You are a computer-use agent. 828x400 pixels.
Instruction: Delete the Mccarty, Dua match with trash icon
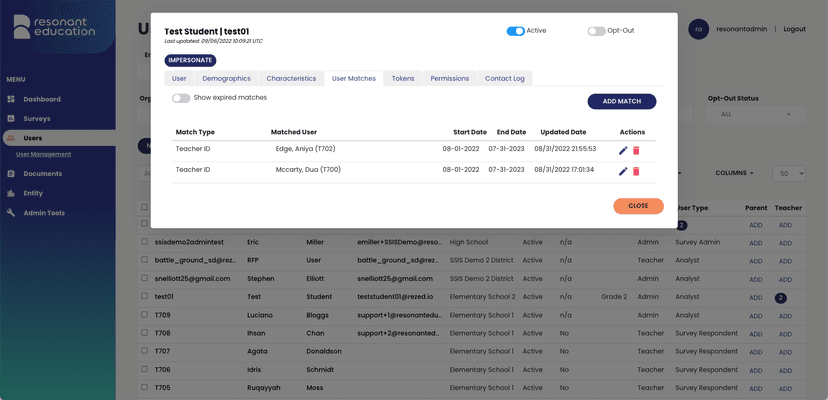point(636,171)
